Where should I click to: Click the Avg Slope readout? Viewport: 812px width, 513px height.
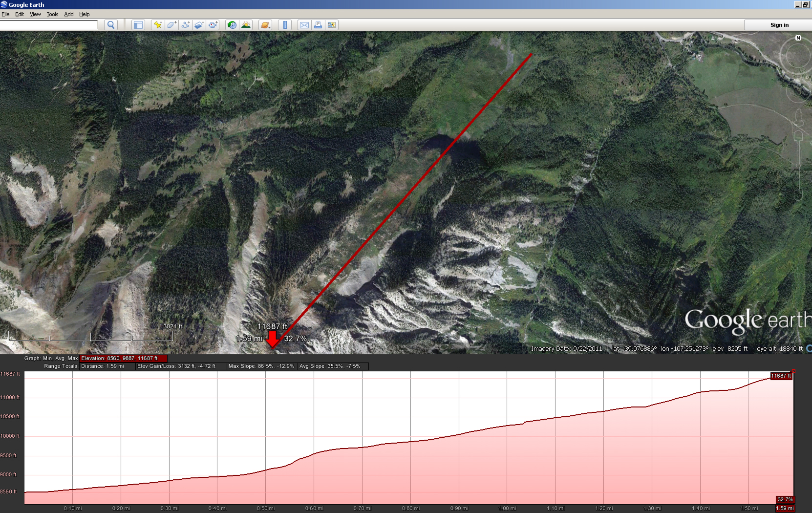pyautogui.click(x=333, y=366)
